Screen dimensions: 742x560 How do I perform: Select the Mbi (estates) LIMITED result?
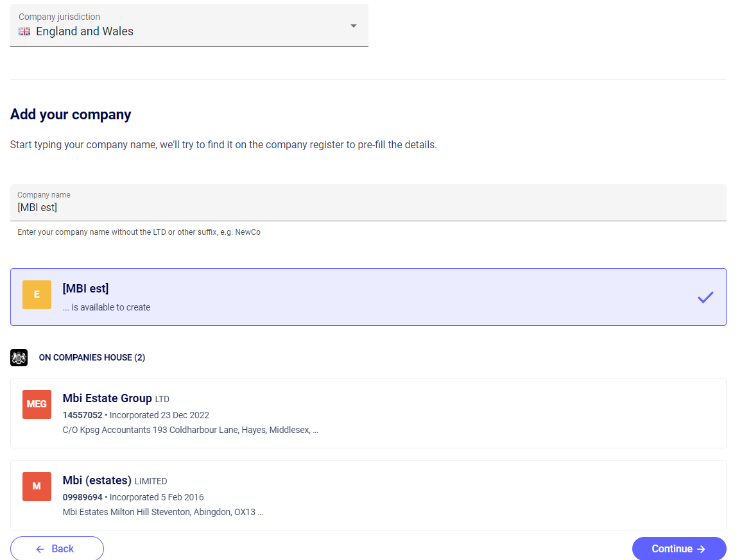368,495
